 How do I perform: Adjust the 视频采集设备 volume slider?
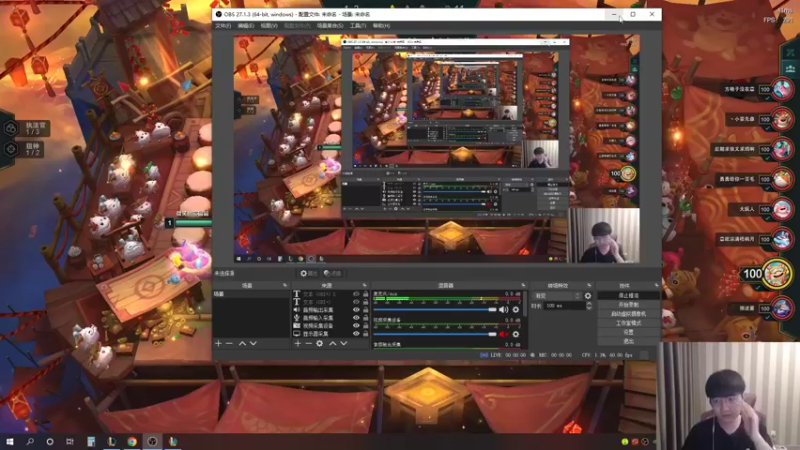pos(435,334)
